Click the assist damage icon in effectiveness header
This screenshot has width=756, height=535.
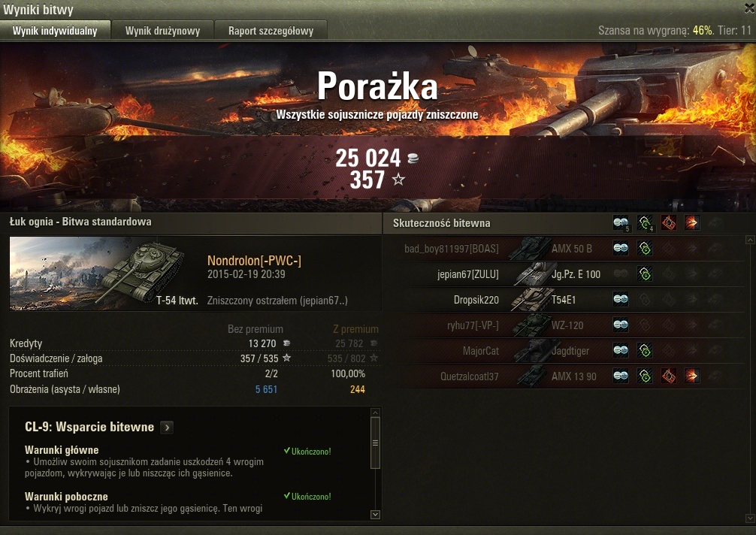pos(645,222)
